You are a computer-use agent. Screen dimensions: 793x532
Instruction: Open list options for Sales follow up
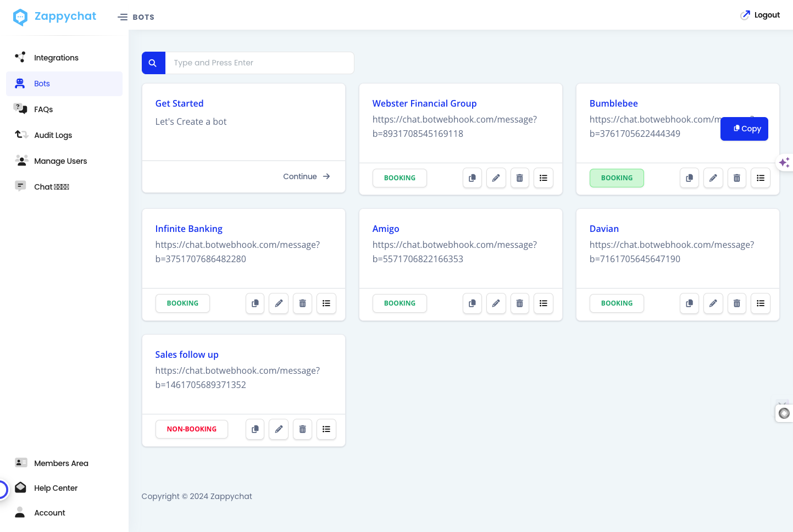click(x=326, y=429)
